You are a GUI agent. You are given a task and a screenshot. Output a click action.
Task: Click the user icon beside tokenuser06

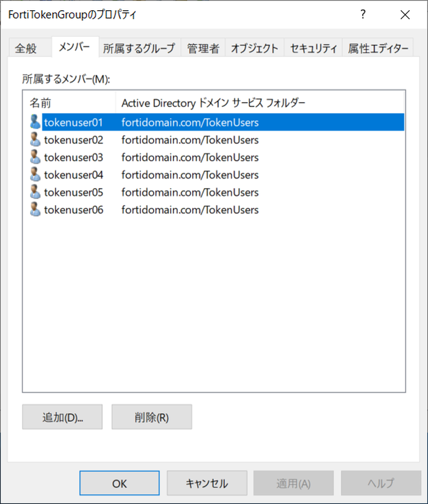click(x=34, y=210)
